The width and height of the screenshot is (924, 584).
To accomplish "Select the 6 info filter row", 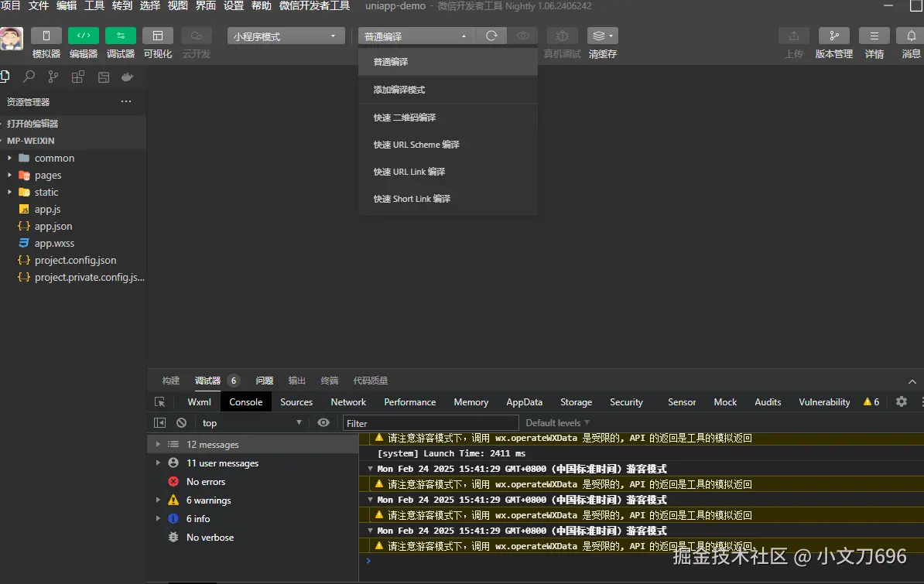I will pyautogui.click(x=253, y=518).
